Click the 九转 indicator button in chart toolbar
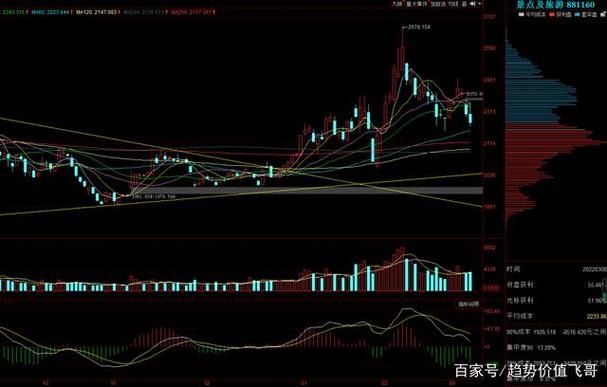Image resolution: width=607 pixels, height=387 pixels. 397,4
